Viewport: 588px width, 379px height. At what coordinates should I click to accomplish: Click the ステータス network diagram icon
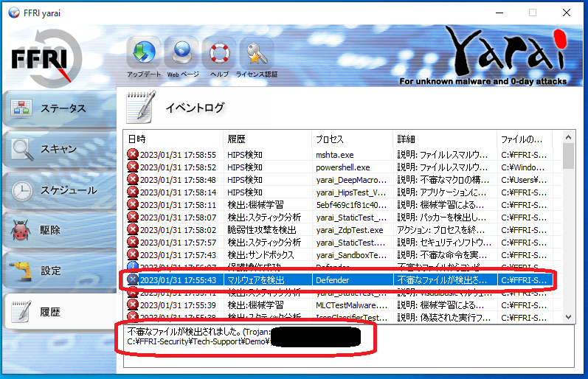tap(21, 108)
